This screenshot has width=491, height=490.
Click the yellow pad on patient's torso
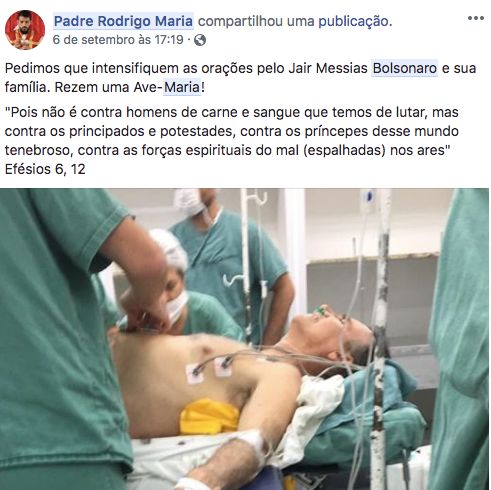coord(209,417)
